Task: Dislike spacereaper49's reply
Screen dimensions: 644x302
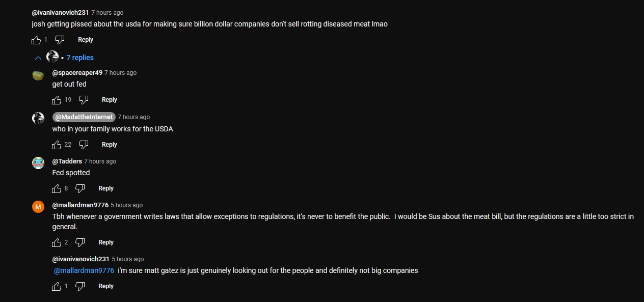Action: pyautogui.click(x=84, y=100)
